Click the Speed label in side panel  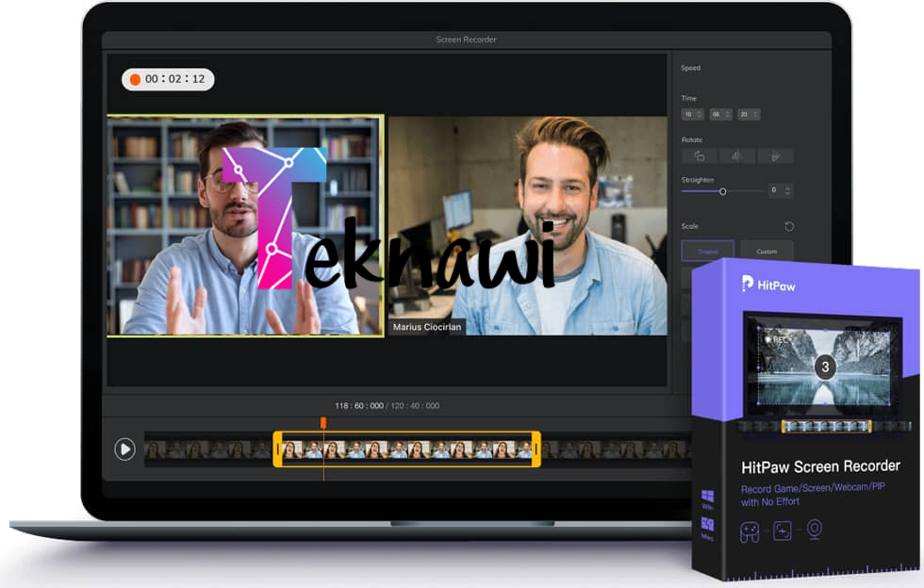click(x=690, y=68)
